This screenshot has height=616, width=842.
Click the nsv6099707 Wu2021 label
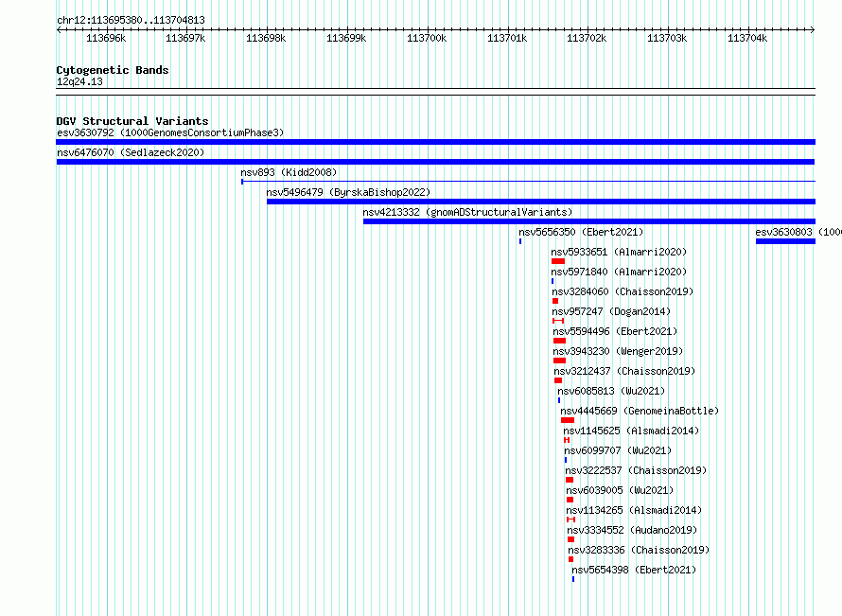click(x=618, y=450)
